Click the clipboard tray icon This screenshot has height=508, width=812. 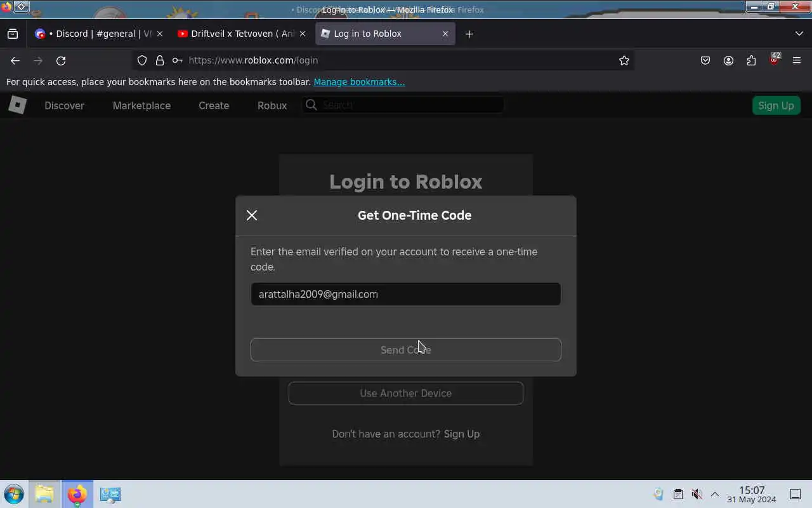(678, 494)
